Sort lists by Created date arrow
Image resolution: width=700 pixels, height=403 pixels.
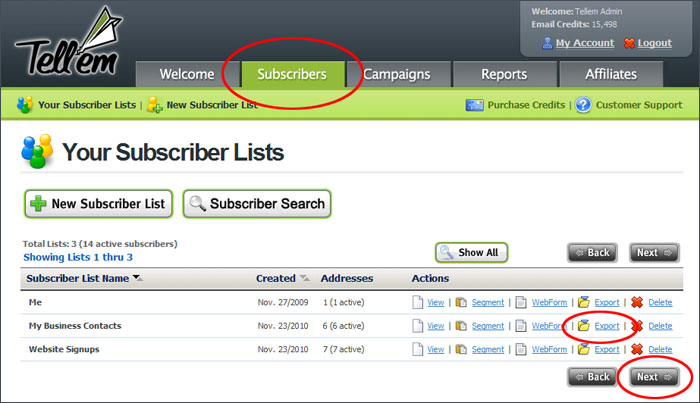coord(305,278)
